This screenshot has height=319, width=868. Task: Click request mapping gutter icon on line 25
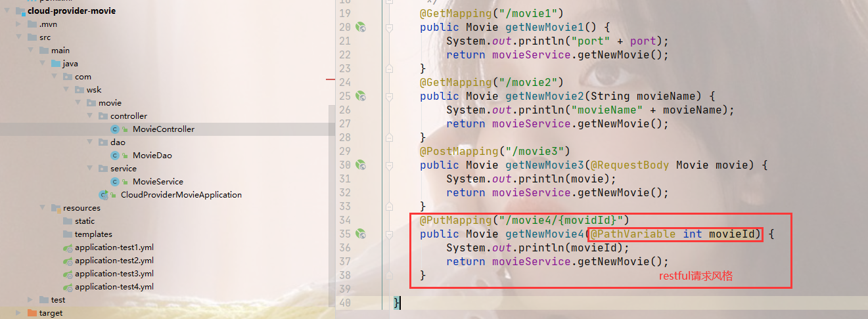(360, 96)
